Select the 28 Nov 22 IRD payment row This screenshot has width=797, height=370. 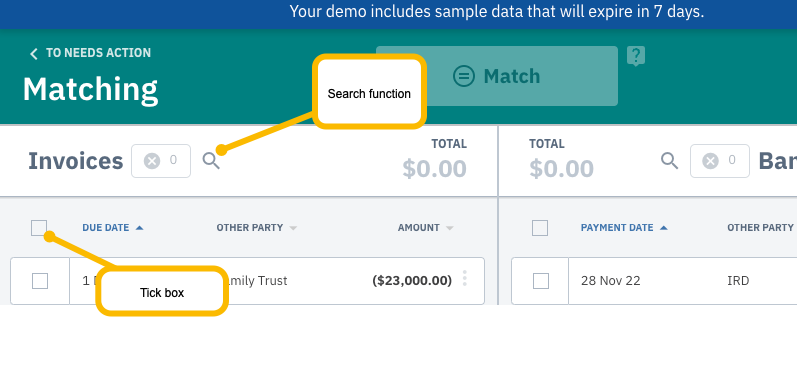tap(654, 281)
